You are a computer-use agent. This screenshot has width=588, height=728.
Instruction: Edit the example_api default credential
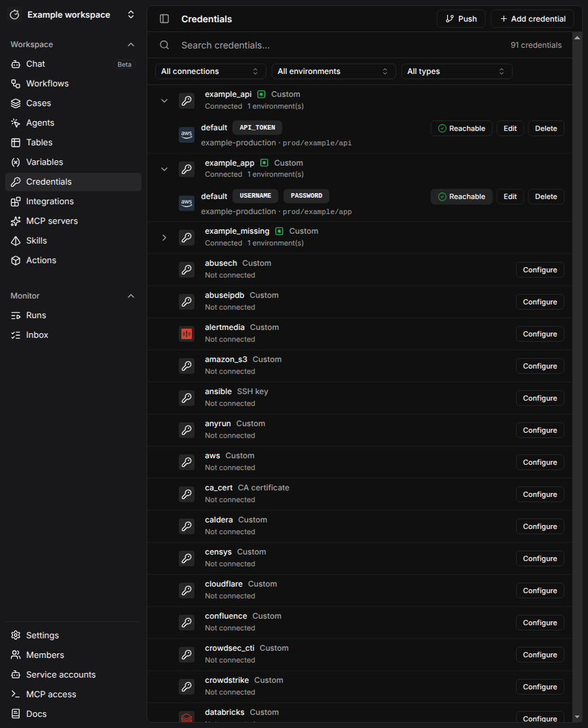(510, 128)
